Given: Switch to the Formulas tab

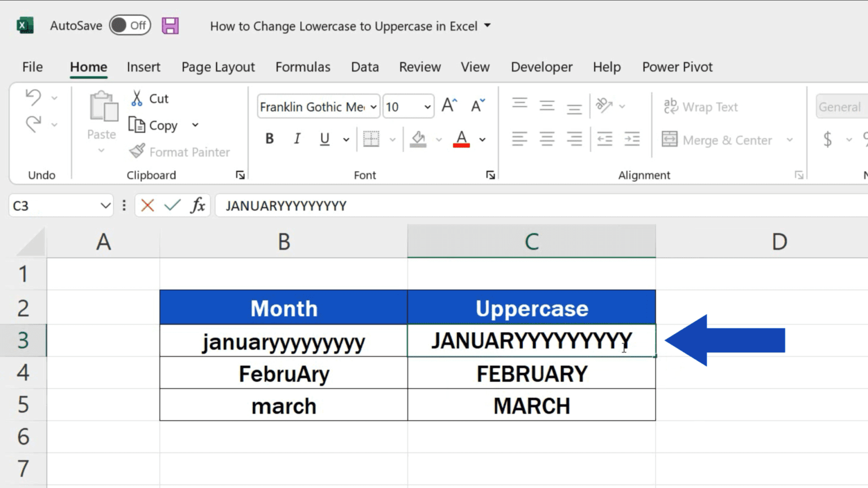Looking at the screenshot, I should (303, 67).
